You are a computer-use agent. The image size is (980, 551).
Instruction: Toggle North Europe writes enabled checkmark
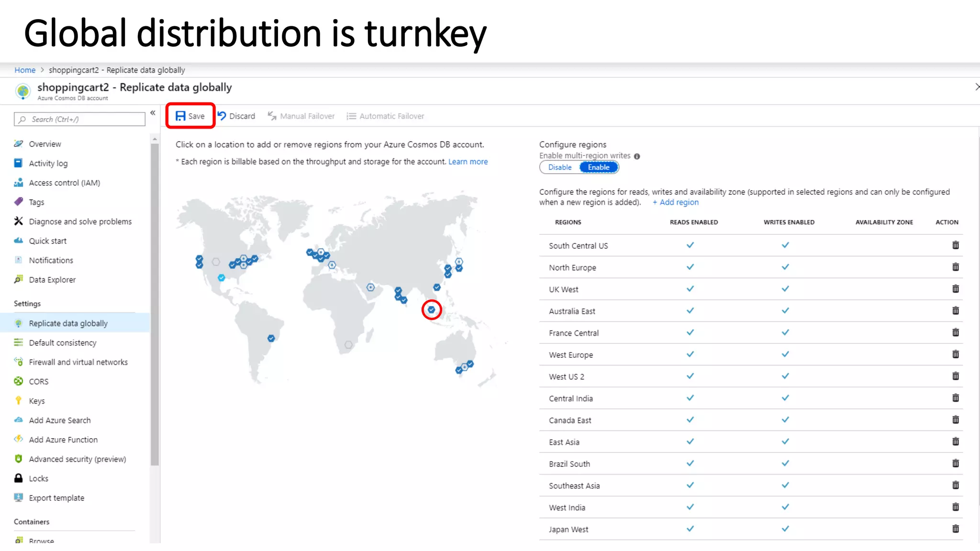pyautogui.click(x=785, y=267)
